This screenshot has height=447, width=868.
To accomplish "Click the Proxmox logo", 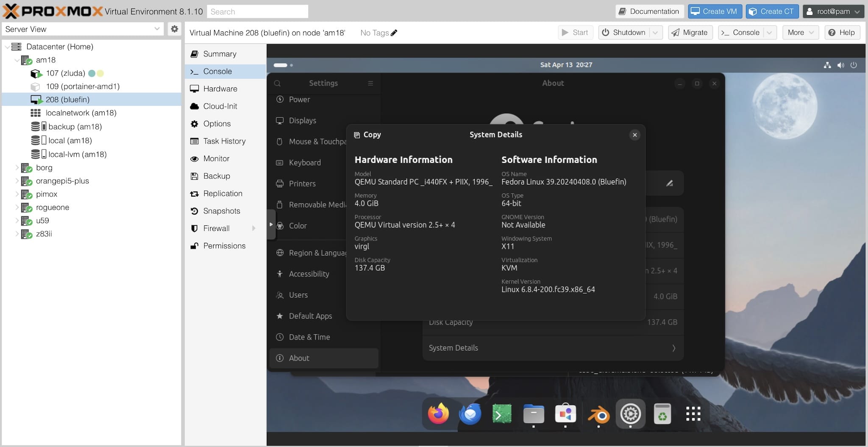I will [53, 11].
